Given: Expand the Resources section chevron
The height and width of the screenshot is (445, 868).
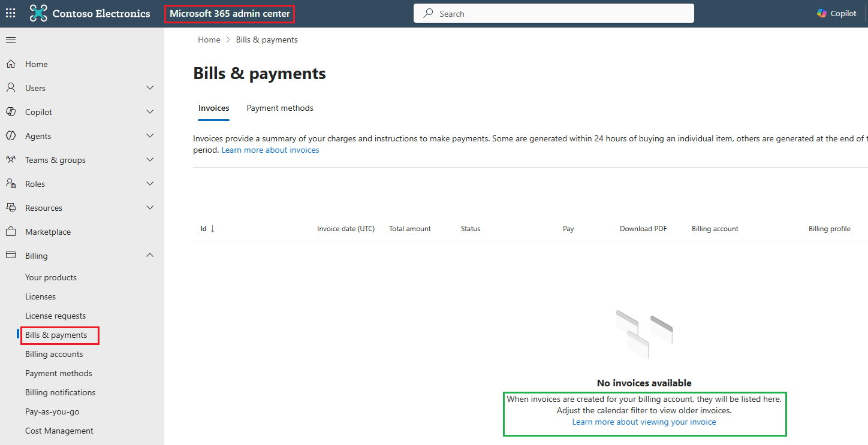Looking at the screenshot, I should pos(150,208).
